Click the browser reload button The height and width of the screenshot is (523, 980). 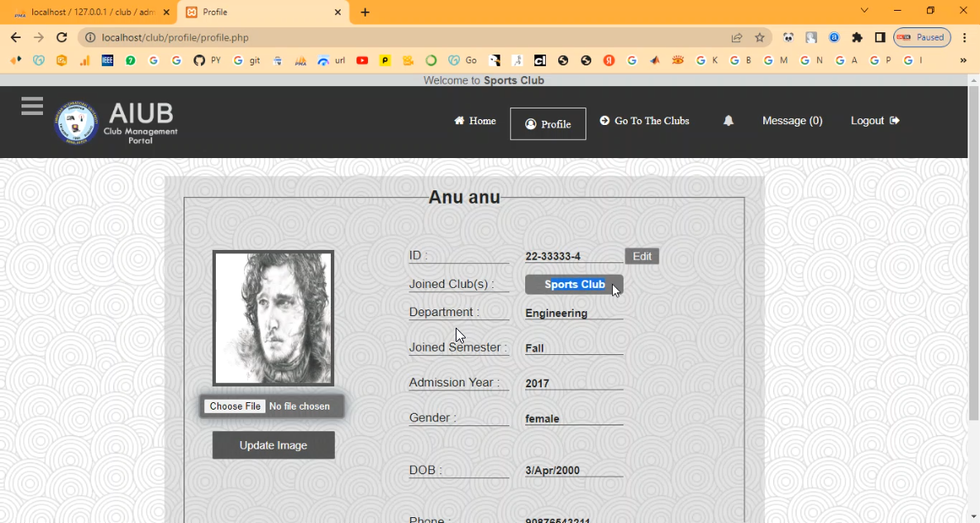click(61, 37)
